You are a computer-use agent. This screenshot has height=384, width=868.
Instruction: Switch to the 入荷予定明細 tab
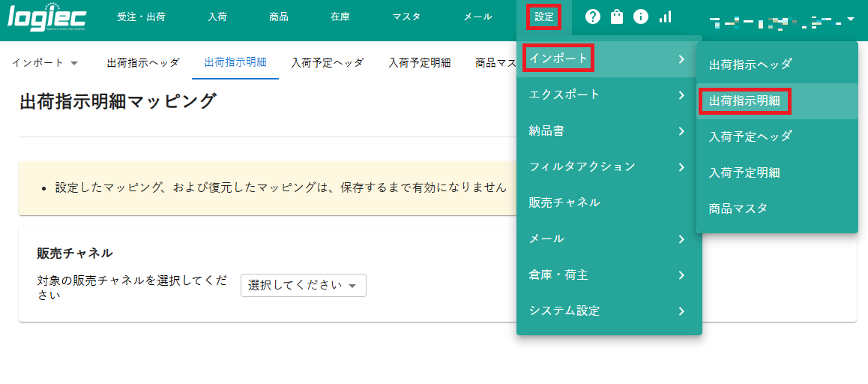420,62
